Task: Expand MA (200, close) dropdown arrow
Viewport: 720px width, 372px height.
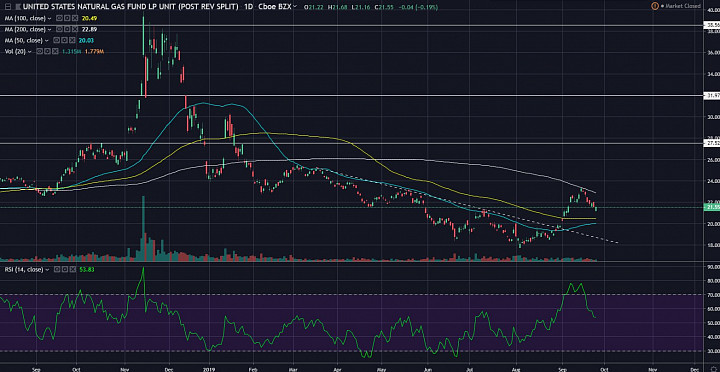Action: pos(50,29)
